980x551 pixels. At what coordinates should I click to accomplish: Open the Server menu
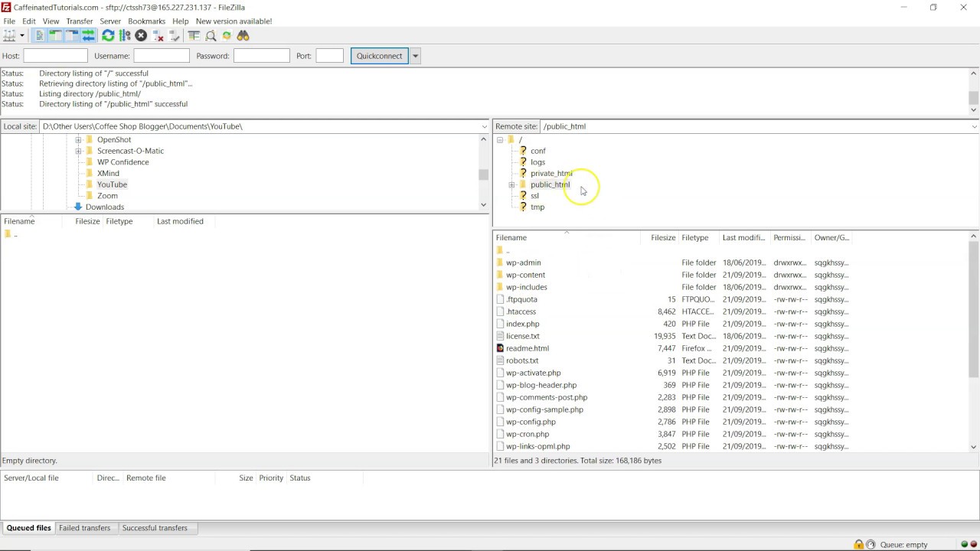click(x=110, y=21)
